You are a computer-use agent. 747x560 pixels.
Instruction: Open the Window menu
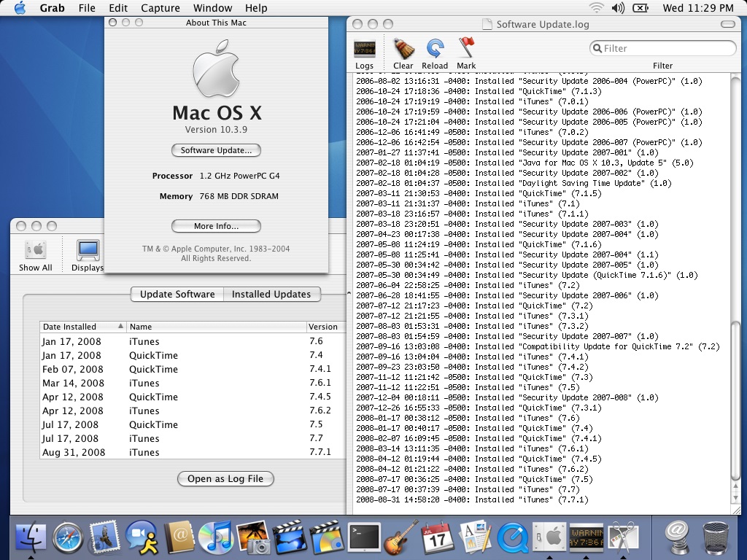[212, 8]
